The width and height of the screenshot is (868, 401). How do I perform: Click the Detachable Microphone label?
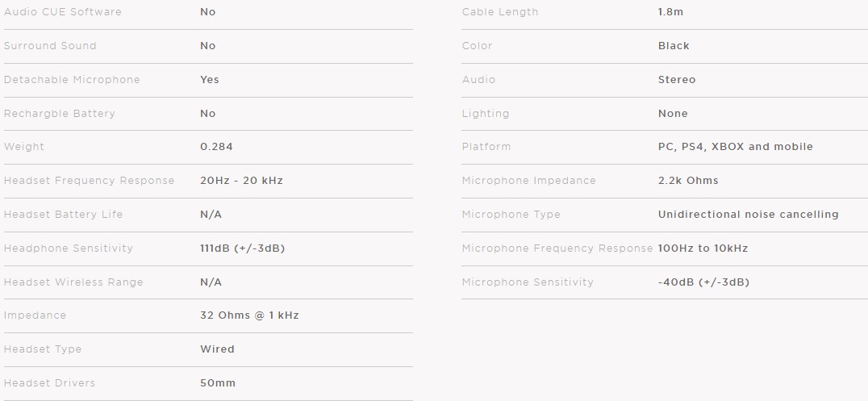72,80
